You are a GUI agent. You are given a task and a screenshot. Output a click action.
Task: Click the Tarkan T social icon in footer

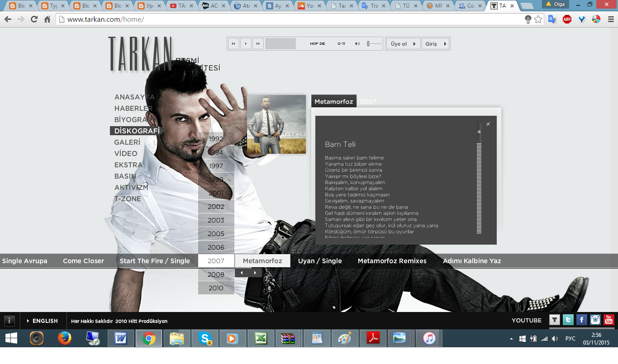[x=555, y=320]
